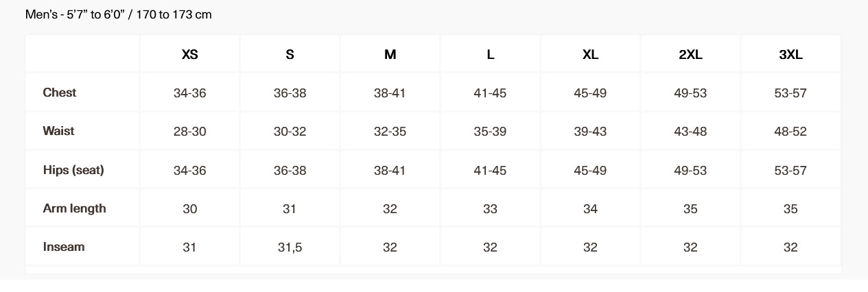868x292 pixels.
Task: Select the Waist row label
Action: click(x=58, y=131)
